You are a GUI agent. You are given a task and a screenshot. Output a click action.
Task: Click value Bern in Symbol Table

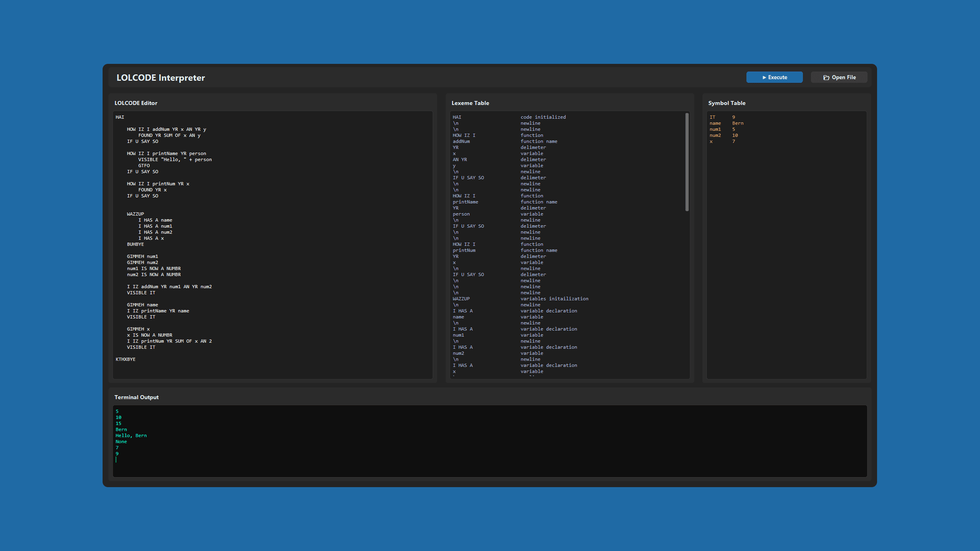click(x=738, y=123)
